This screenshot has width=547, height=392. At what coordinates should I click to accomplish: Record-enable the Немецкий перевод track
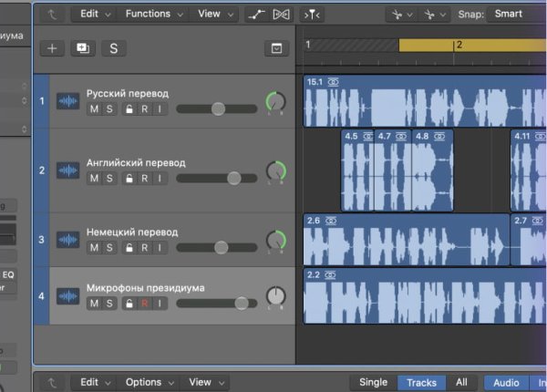pyautogui.click(x=144, y=248)
